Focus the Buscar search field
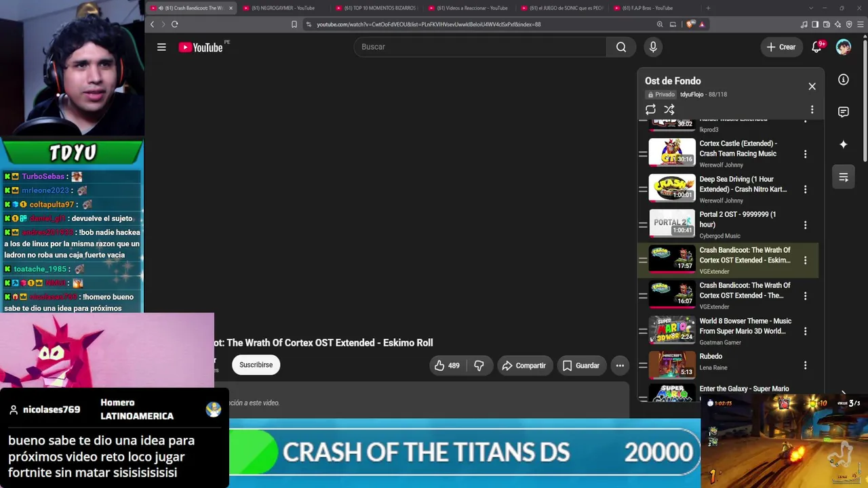 pyautogui.click(x=480, y=47)
